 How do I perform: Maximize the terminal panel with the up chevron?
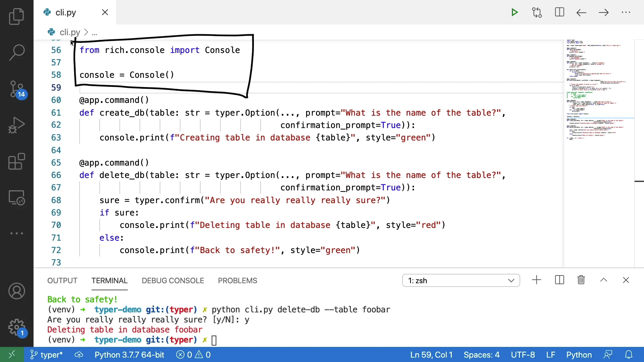pyautogui.click(x=604, y=280)
